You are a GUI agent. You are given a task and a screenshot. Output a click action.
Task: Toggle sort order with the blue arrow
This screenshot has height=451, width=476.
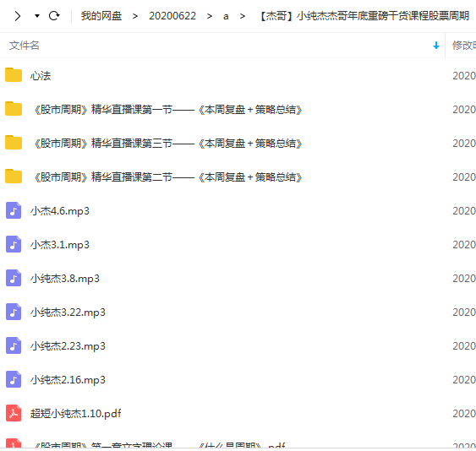point(436,46)
